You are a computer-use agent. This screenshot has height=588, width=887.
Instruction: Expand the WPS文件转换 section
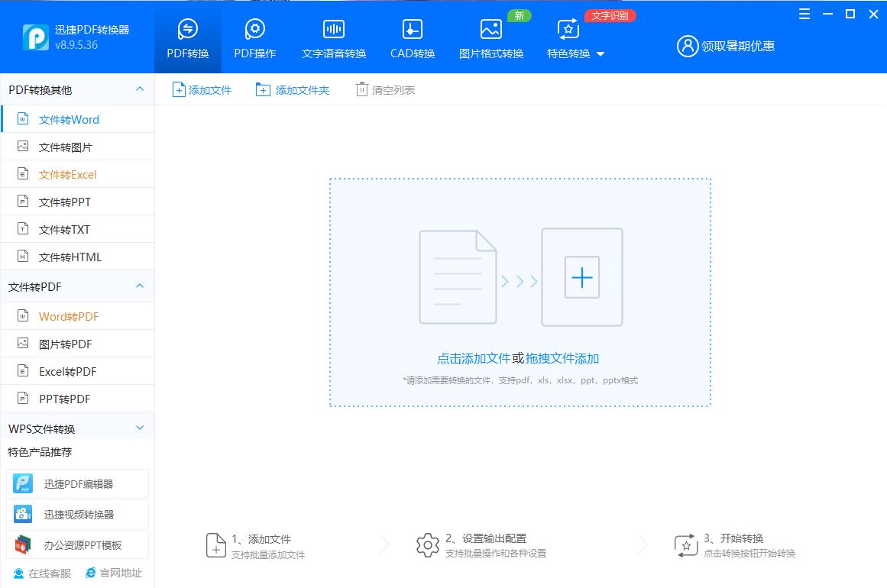pyautogui.click(x=139, y=427)
